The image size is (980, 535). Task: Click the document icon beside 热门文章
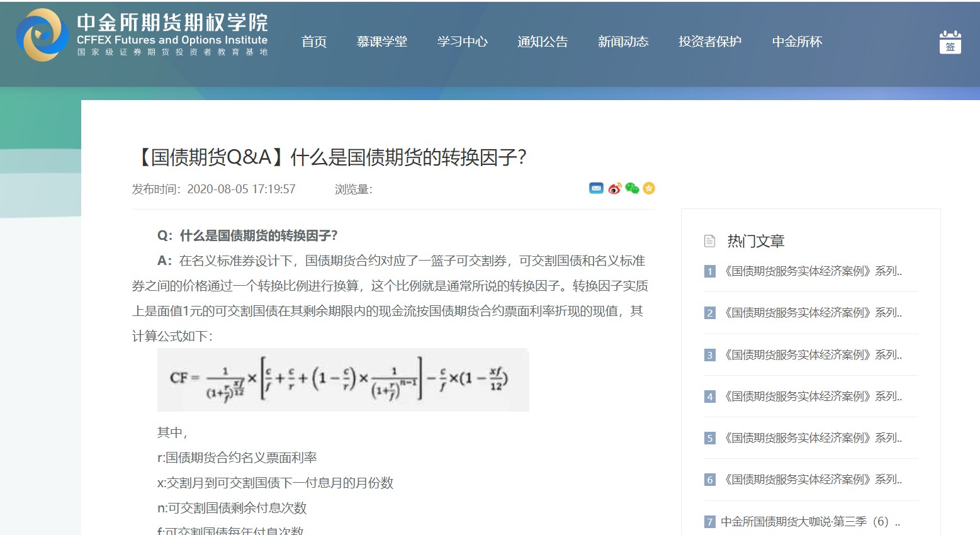tap(709, 241)
